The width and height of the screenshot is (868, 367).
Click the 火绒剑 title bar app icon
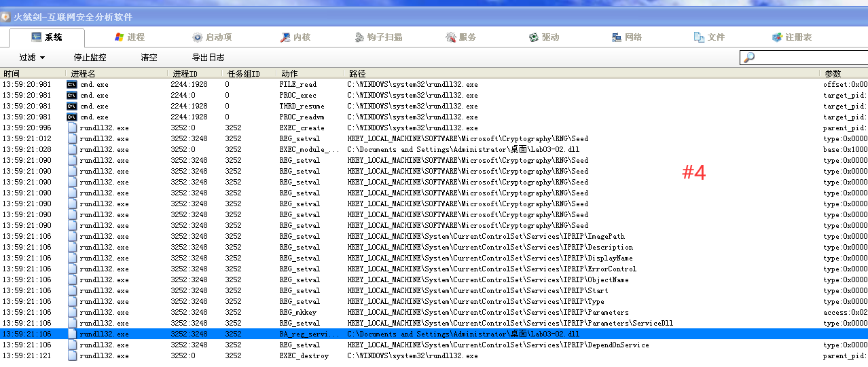tap(5, 17)
